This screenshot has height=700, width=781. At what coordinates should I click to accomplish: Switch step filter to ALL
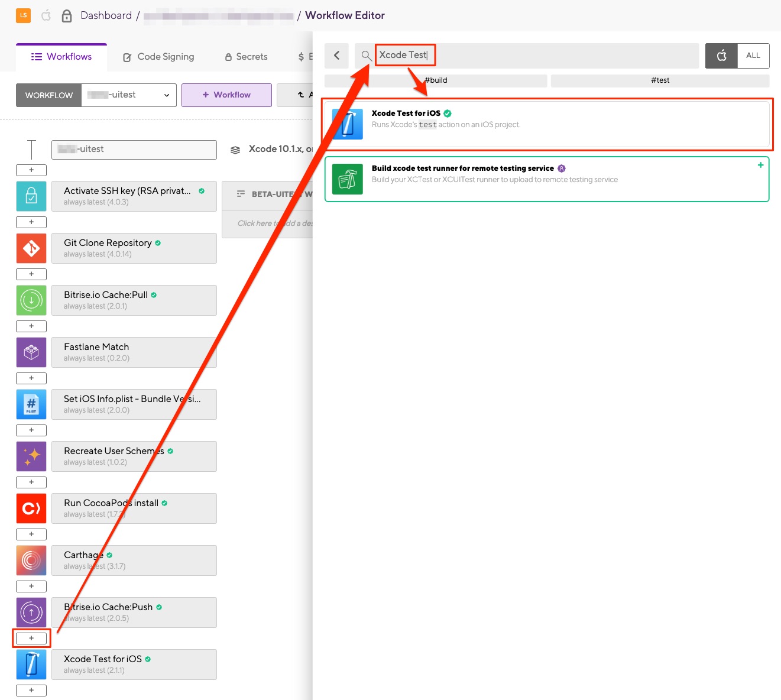point(753,56)
